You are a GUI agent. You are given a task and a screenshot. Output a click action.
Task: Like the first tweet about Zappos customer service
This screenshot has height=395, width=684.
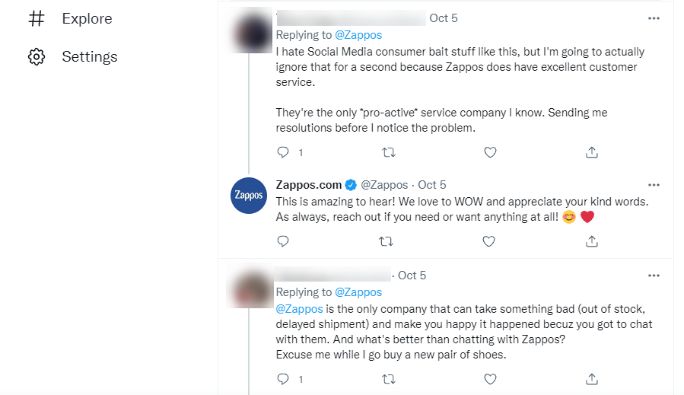tap(490, 152)
